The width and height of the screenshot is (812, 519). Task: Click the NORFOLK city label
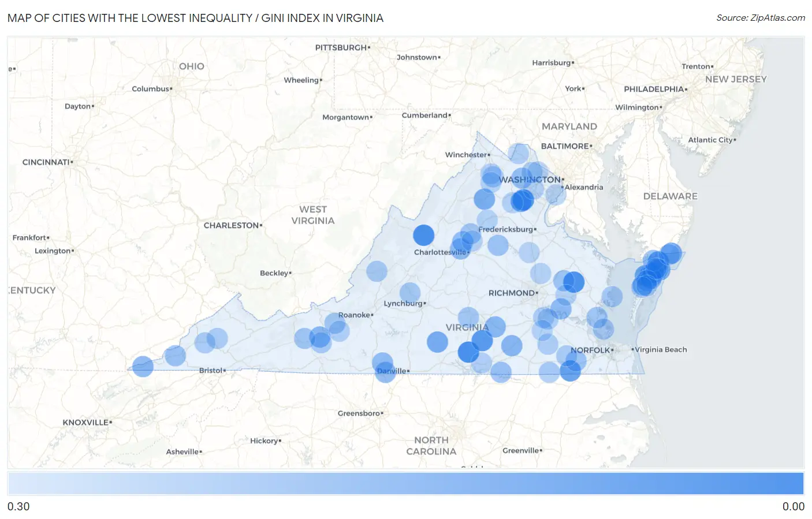(590, 350)
